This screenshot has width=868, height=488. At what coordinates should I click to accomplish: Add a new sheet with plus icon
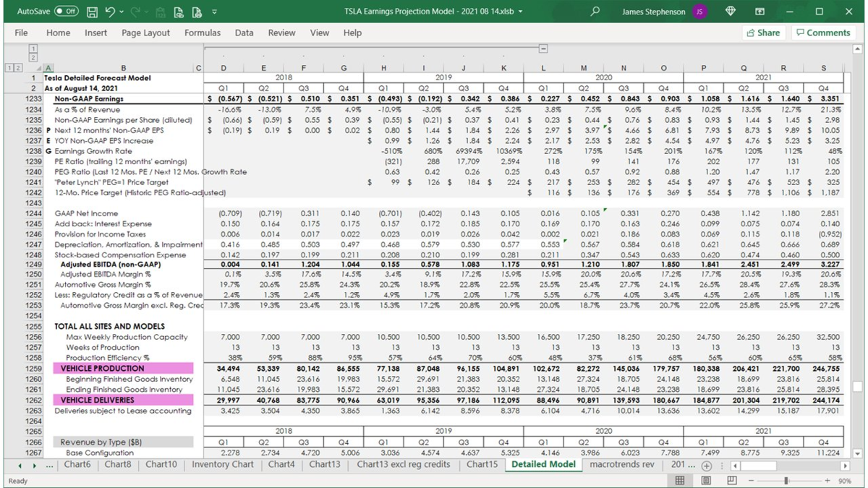tap(707, 466)
